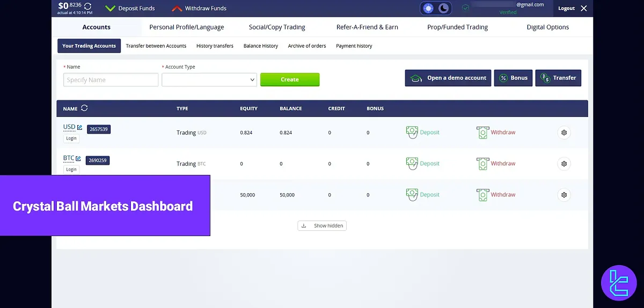This screenshot has width=644, height=308.
Task: Select Archive of orders subtab
Action: [307, 46]
